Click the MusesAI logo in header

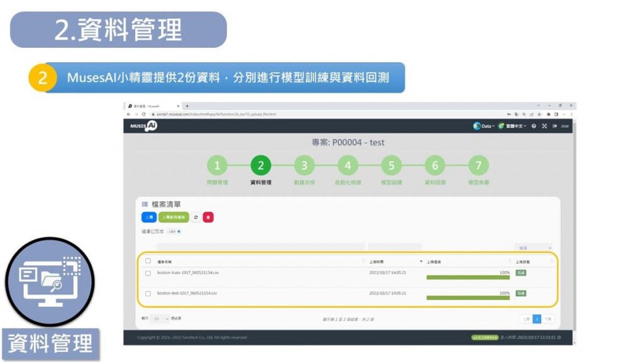click(143, 126)
